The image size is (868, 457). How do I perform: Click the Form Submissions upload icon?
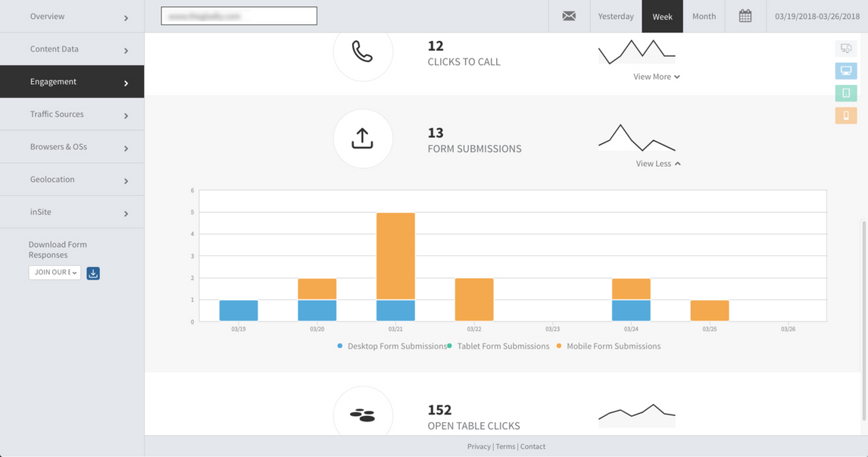(x=363, y=139)
